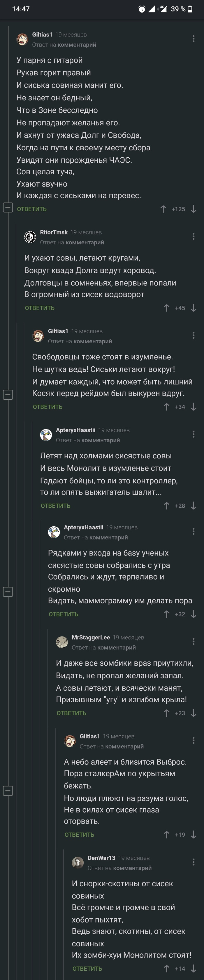Screen dimensions: 204x980
Task: Upvote ApteryxHaastii's comment rated +28
Action: 166,506
